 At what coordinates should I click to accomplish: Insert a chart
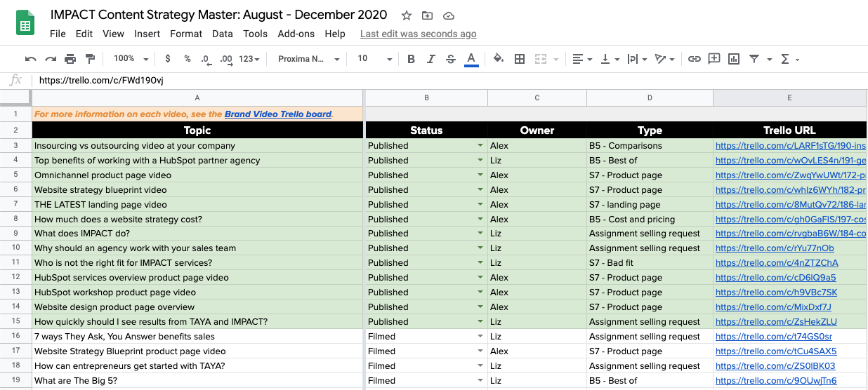pos(734,59)
